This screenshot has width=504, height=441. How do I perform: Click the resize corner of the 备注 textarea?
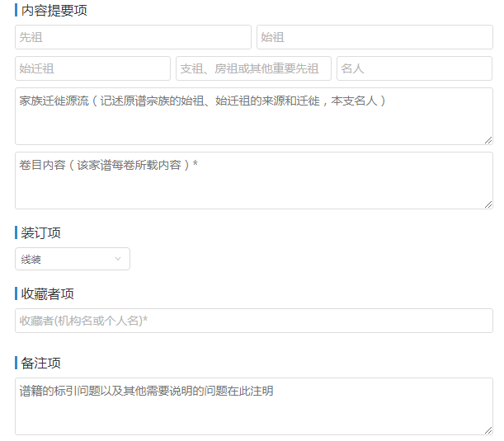pyautogui.click(x=488, y=430)
